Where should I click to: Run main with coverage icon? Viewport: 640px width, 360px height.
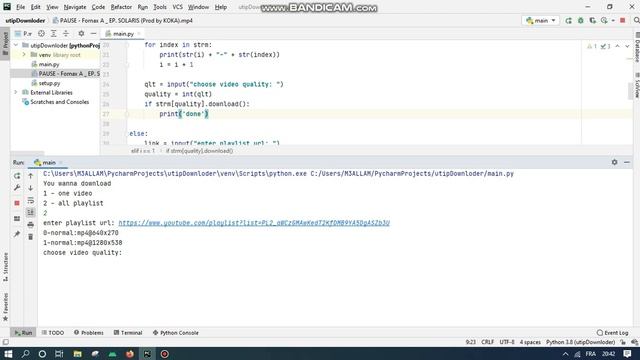592,20
